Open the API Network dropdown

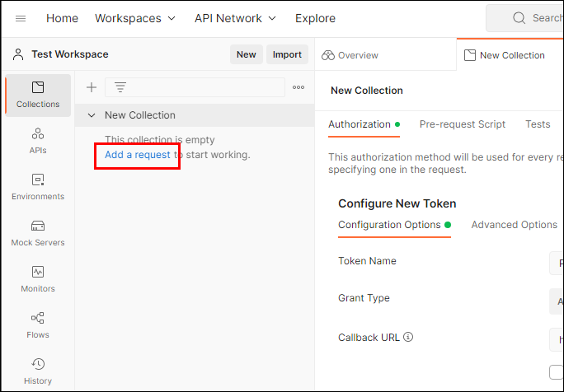235,18
